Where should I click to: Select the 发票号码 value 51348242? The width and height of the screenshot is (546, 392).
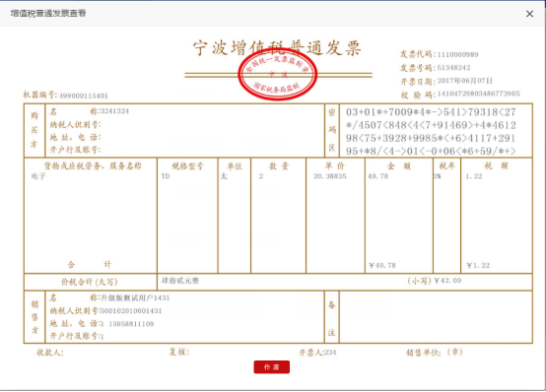click(453, 68)
